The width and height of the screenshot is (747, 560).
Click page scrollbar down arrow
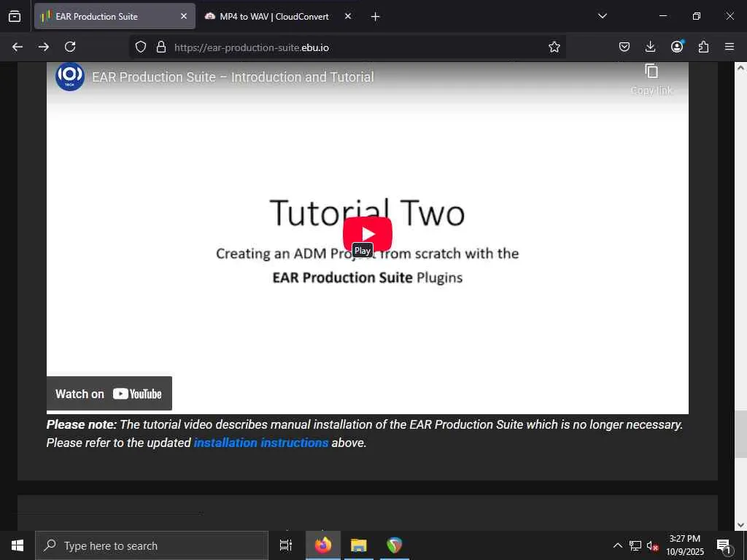[740, 525]
